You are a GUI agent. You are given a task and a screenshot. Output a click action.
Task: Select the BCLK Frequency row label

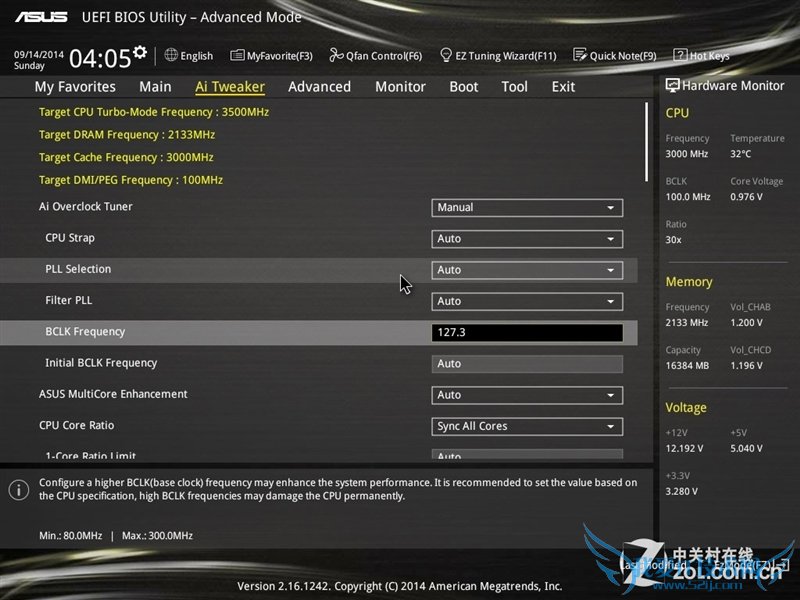point(85,332)
